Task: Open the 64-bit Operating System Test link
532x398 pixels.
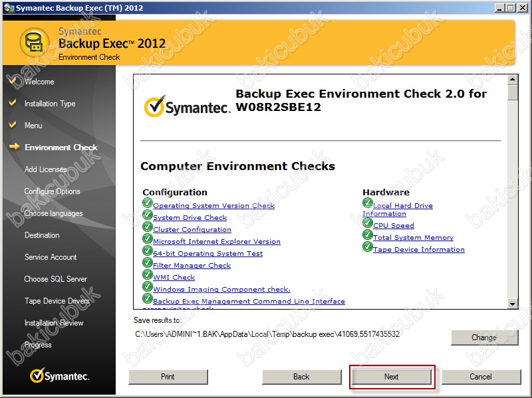Action: pos(208,254)
